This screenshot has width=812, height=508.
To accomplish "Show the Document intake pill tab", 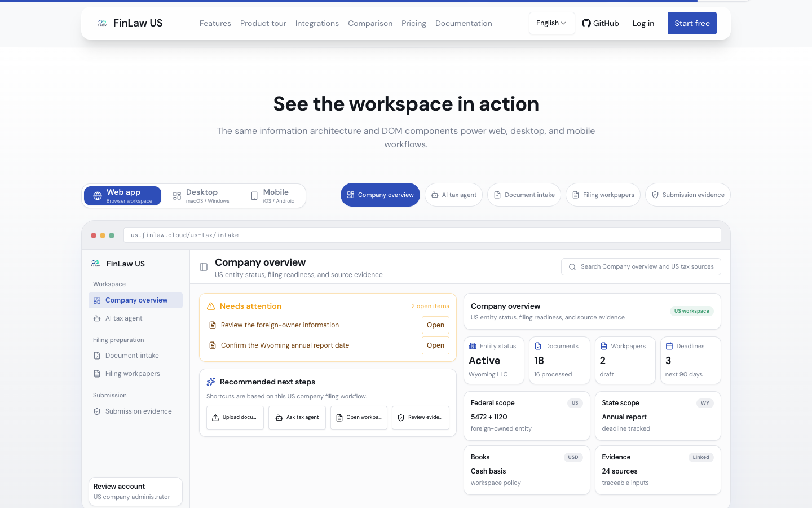I will pyautogui.click(x=524, y=195).
